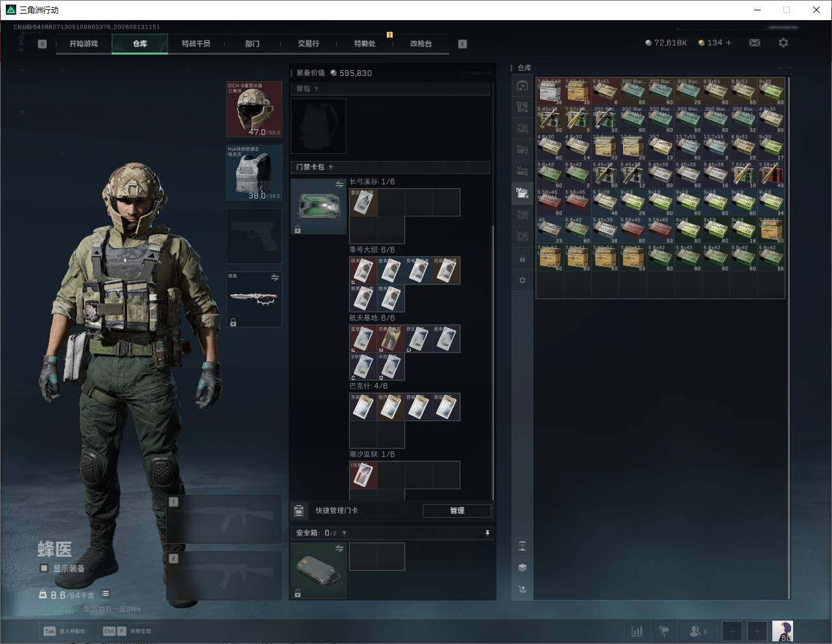The width and height of the screenshot is (832, 644).
Task: Open the 特战干员 tab
Action: (196, 43)
